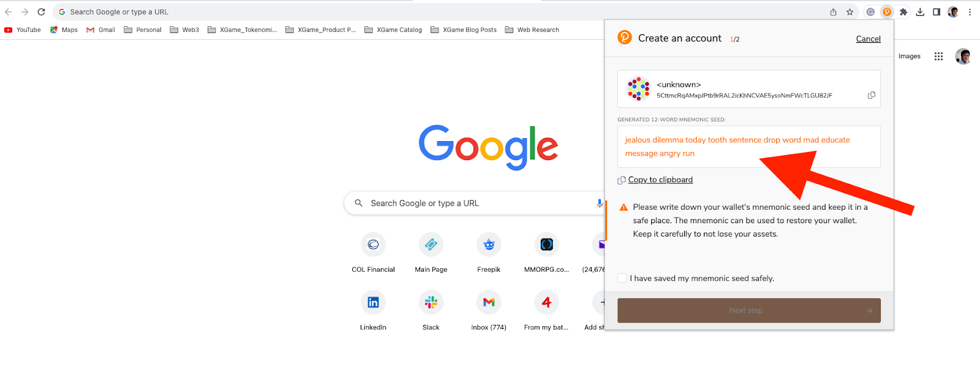Toggle the Chrome side panel
The width and height of the screenshot is (980, 371).
[x=937, y=12]
